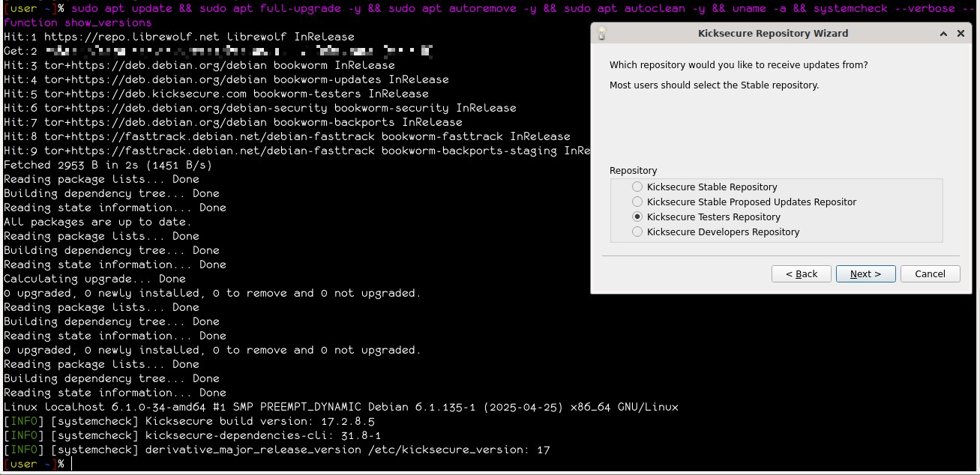Click the bookworm-security InRelease line

point(260,108)
